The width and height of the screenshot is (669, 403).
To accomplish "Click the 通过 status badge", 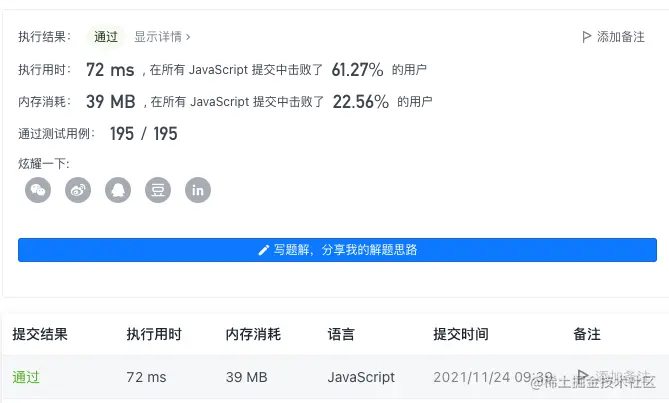I will point(105,37).
